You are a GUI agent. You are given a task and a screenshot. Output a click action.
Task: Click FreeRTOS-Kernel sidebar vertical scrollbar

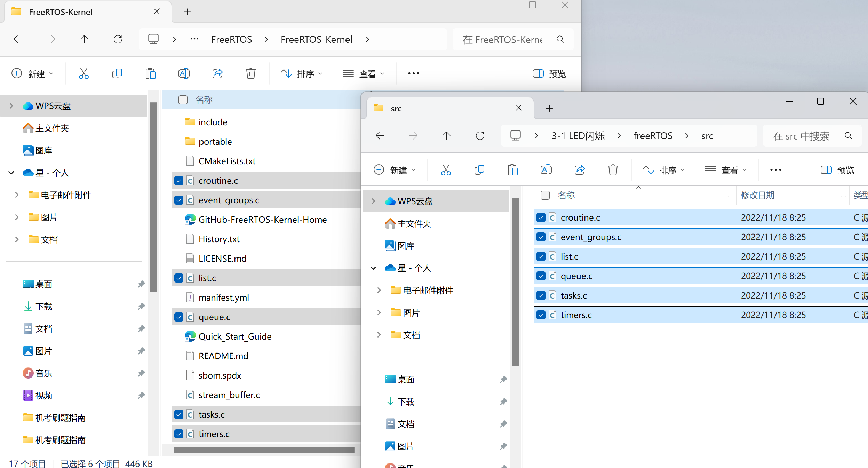(153, 197)
